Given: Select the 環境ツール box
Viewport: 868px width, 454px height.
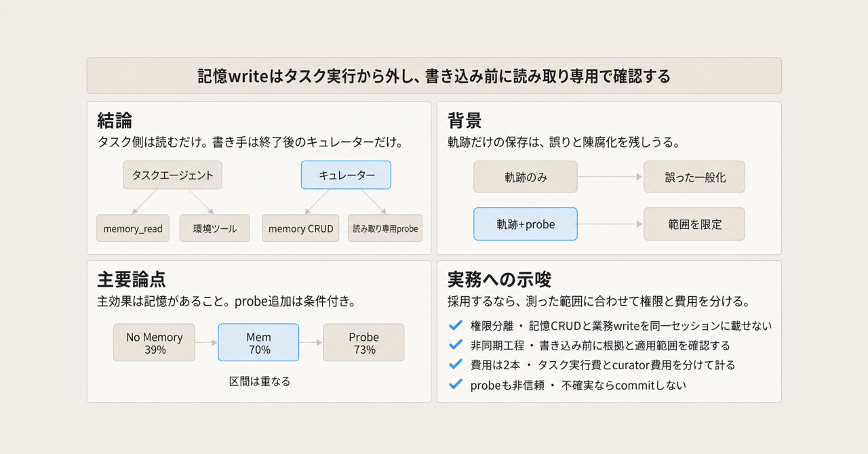Looking at the screenshot, I should pos(214,228).
